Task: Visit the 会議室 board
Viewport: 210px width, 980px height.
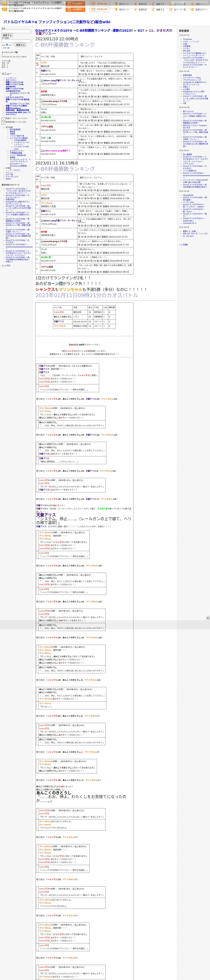Action: 13,134
